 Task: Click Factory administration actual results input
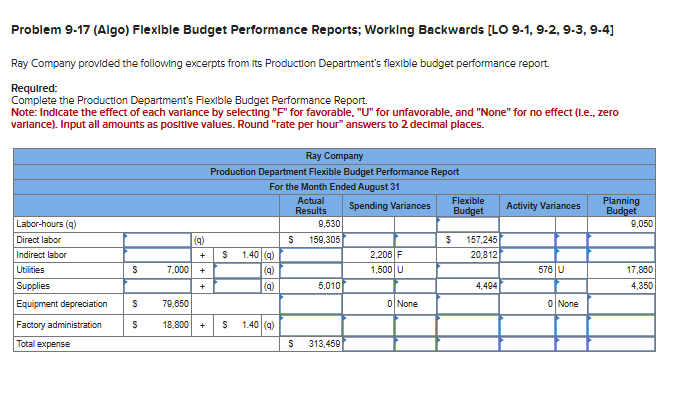coord(311,325)
